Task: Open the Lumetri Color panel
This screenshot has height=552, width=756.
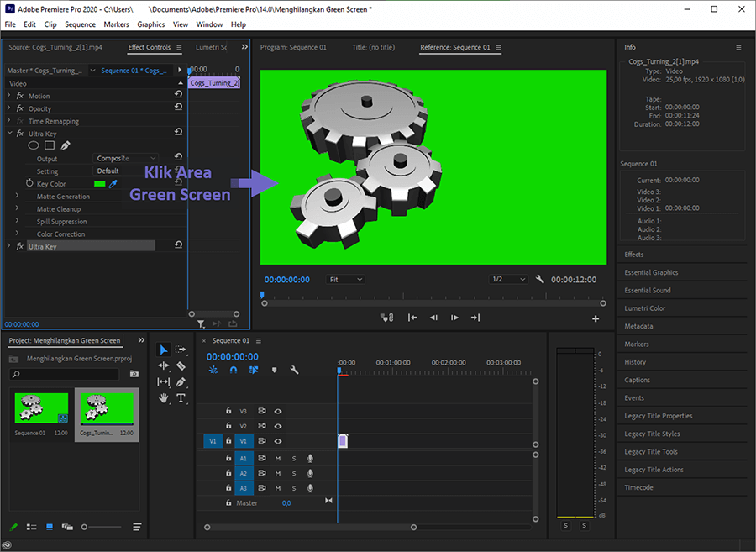Action: (x=644, y=308)
